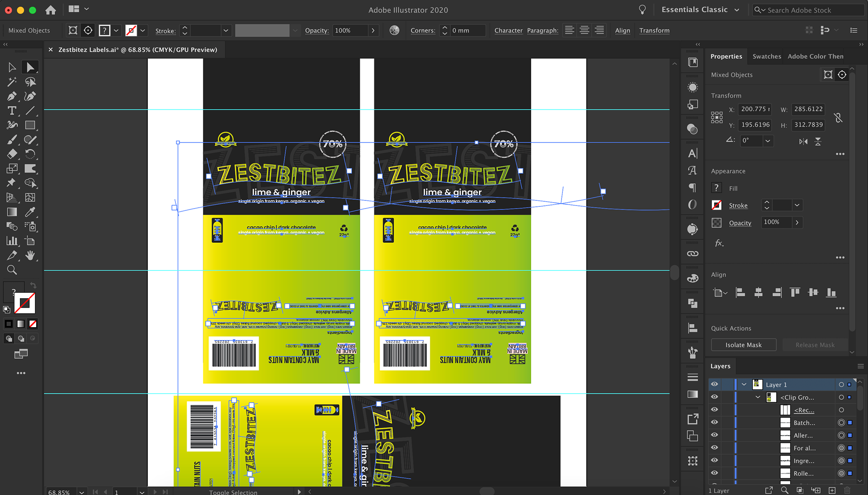Click Horizontal Align Center in Align panel
The image size is (868, 495).
(759, 293)
